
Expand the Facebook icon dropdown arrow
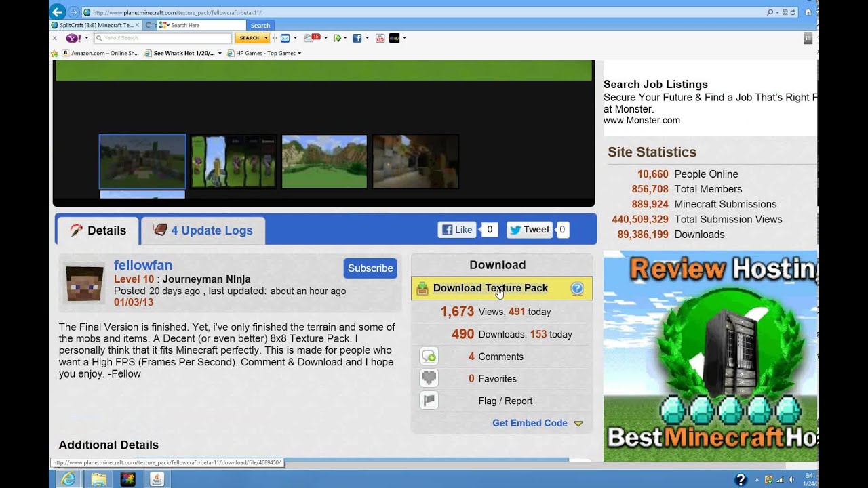[368, 38]
